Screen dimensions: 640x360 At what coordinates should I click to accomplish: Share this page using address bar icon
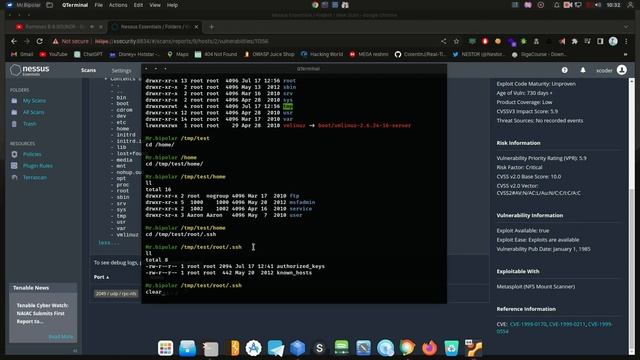(x=443, y=41)
